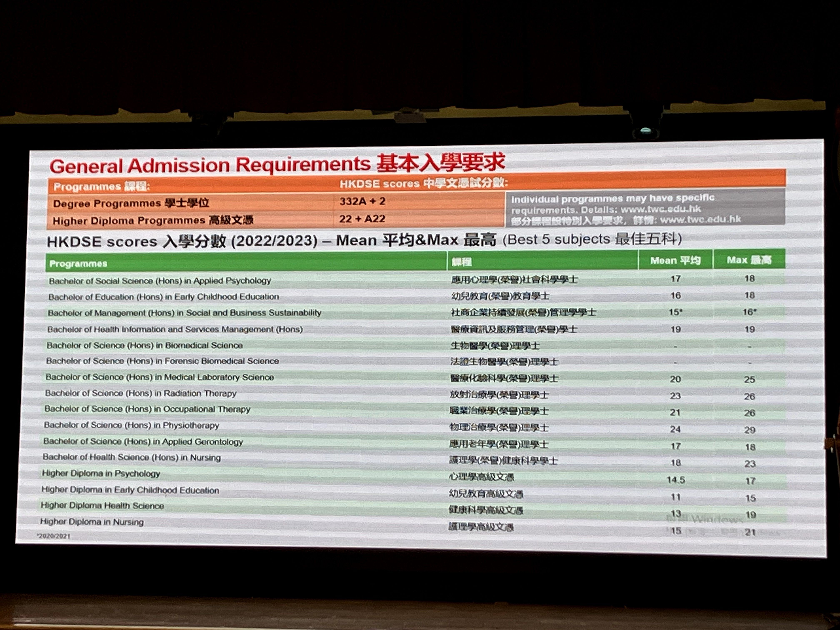Click the Chinese name "生物醫學(榮譽)理學士"
This screenshot has width=840, height=630.
click(495, 346)
